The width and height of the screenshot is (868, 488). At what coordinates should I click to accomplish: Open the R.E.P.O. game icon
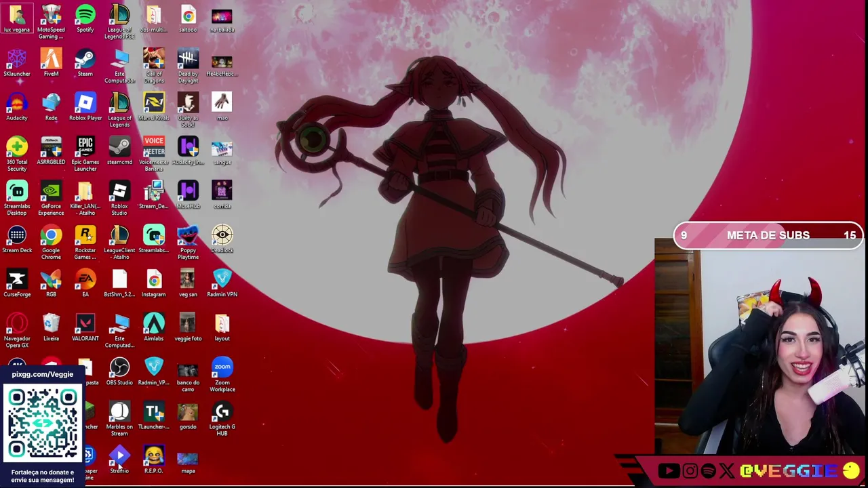click(154, 460)
